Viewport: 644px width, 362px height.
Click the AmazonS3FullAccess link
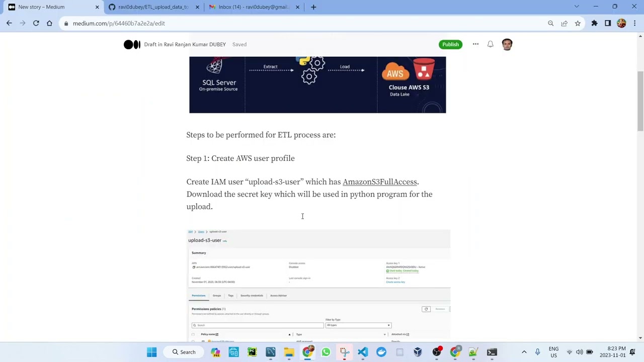pos(380,182)
